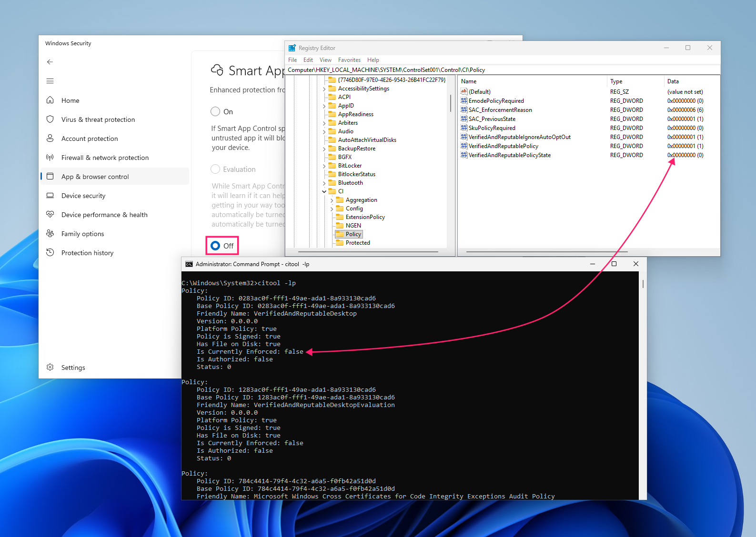Click the EmodePolicyRequired DWORD icon

[464, 100]
